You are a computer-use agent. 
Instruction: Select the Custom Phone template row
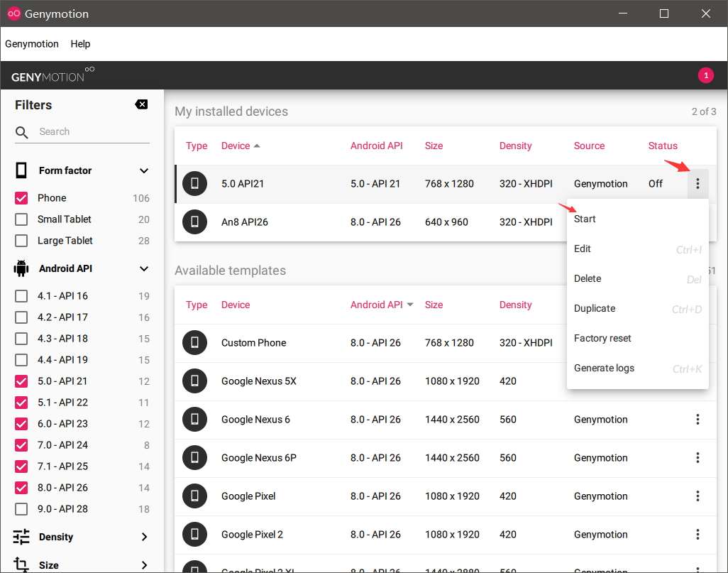click(x=370, y=343)
